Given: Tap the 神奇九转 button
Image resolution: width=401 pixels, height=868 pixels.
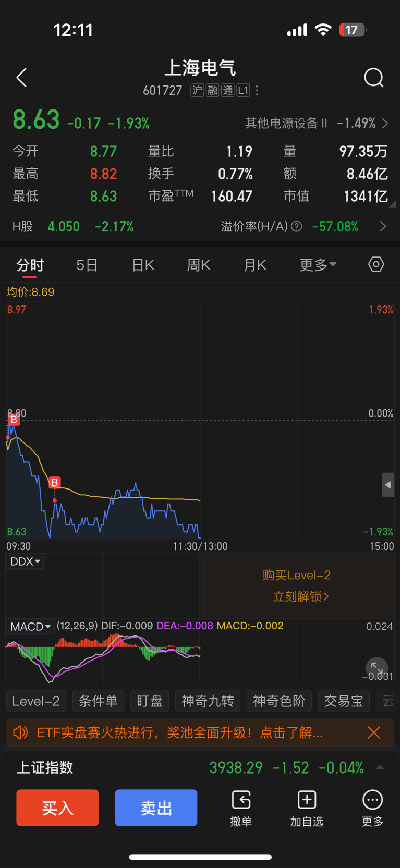Looking at the screenshot, I should [208, 701].
